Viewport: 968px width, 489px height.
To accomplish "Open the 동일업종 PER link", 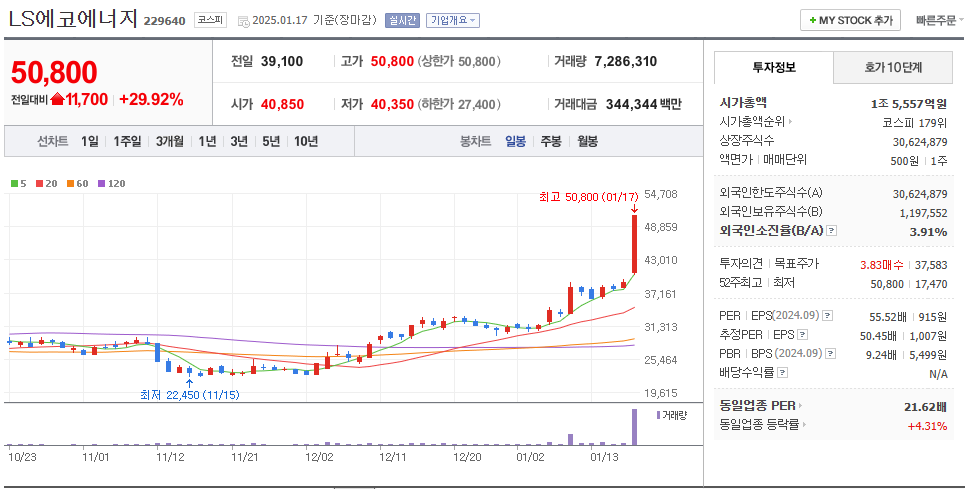I will coord(760,405).
